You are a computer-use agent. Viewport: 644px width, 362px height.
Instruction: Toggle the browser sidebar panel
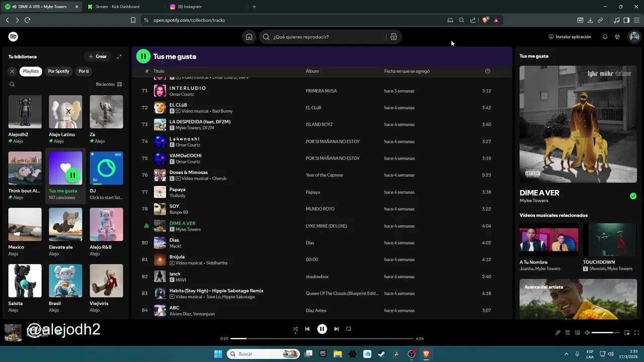(x=626, y=20)
